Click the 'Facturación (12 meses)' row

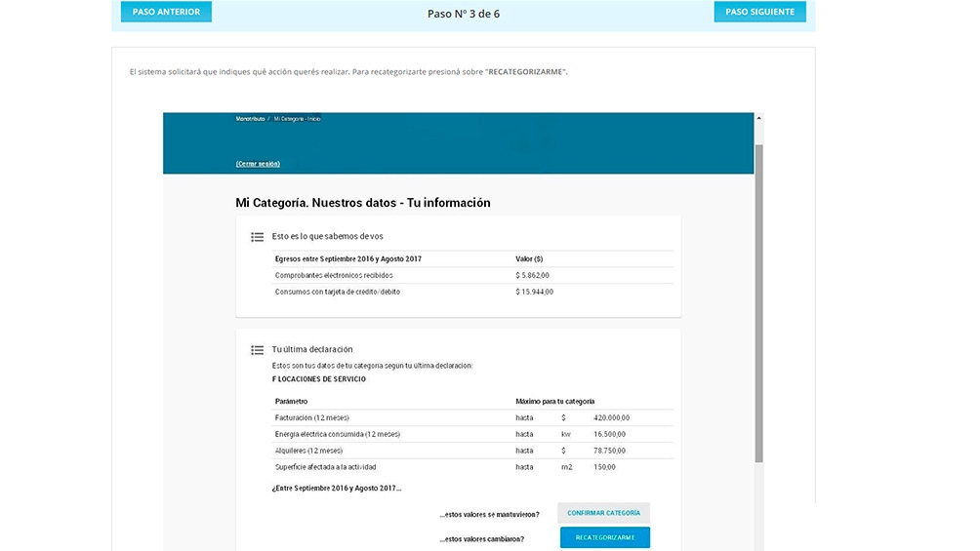[x=473, y=418]
